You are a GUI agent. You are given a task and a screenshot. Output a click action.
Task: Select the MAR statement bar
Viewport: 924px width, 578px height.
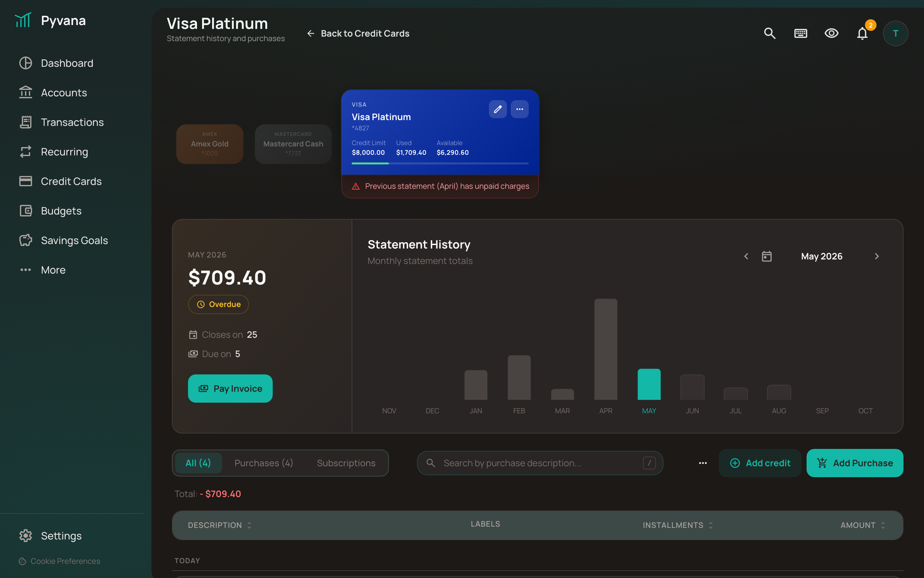click(562, 395)
